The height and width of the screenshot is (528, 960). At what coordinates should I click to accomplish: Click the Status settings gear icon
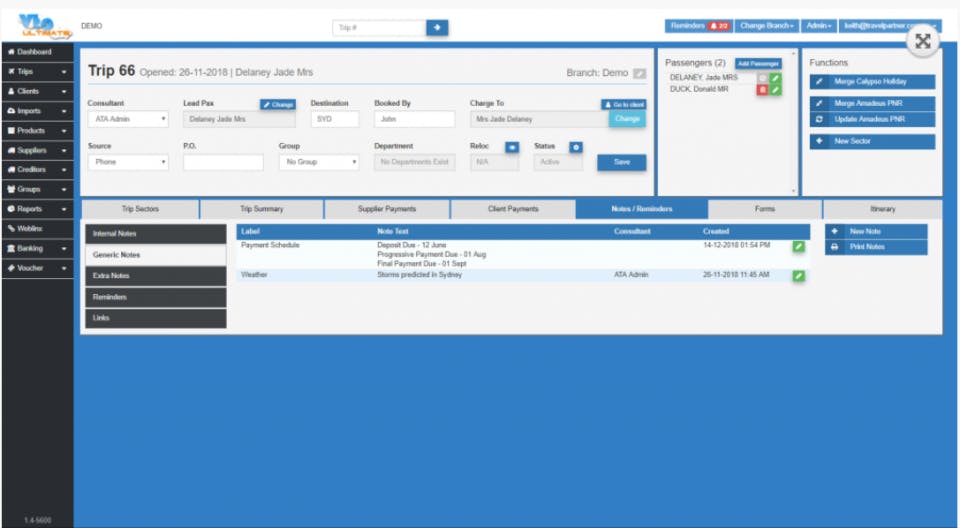pos(576,147)
